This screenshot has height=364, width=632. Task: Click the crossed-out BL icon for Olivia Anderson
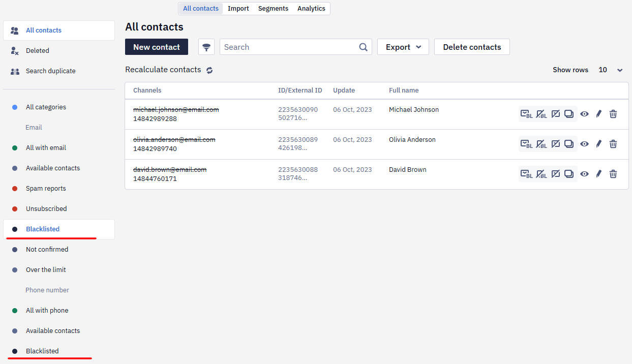(x=541, y=144)
